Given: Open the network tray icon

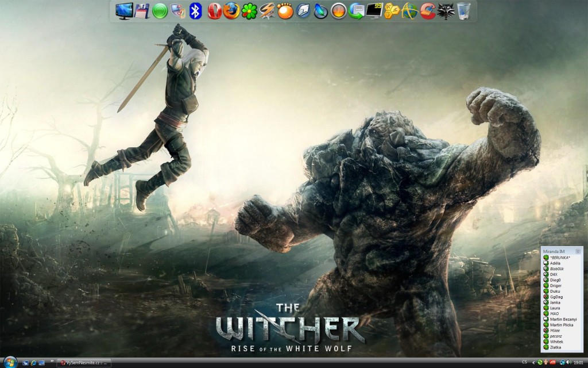Looking at the screenshot, I should pos(562,362).
